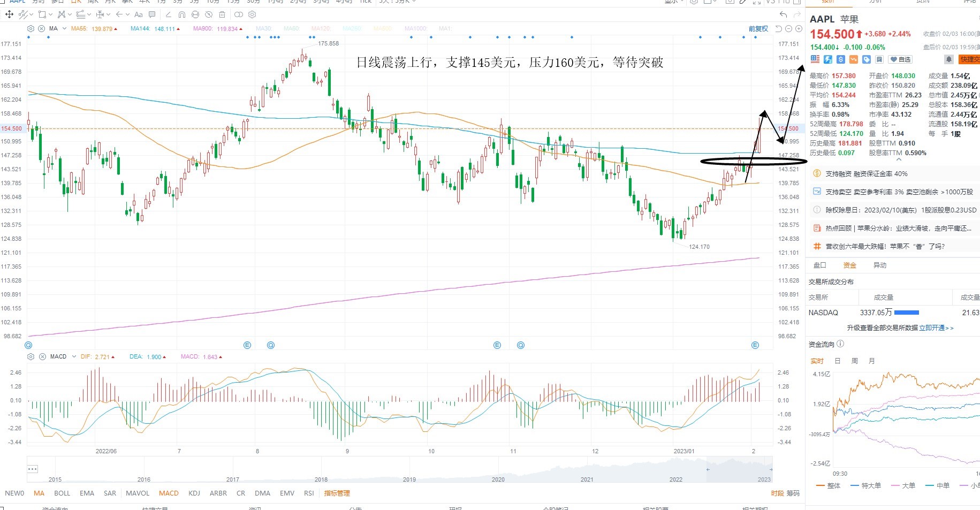The image size is (980, 510).
Task: Click the ellipsis button on timeline navigator
Action: [x=33, y=469]
